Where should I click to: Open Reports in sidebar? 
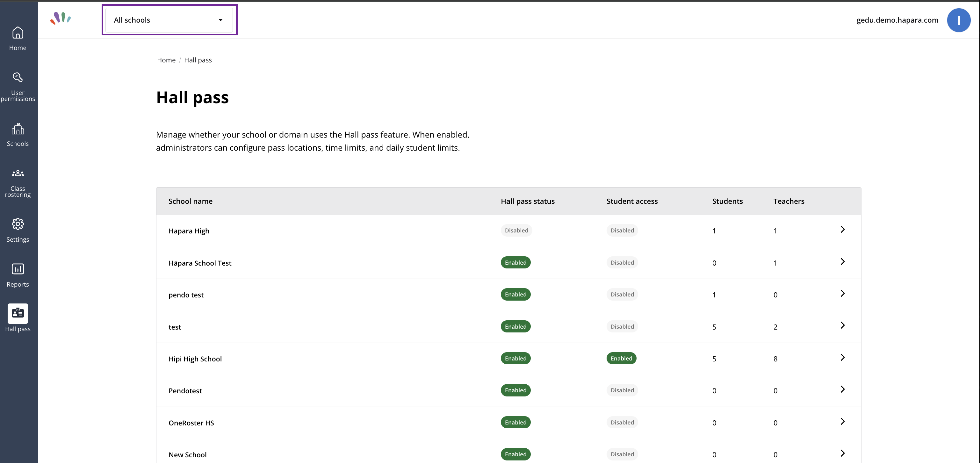click(x=18, y=275)
